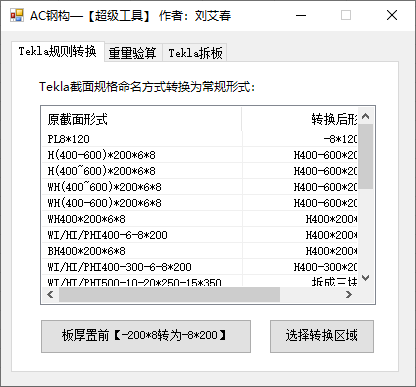Click the 转换后形式 column header
The height and width of the screenshot is (387, 416).
[x=300, y=119]
